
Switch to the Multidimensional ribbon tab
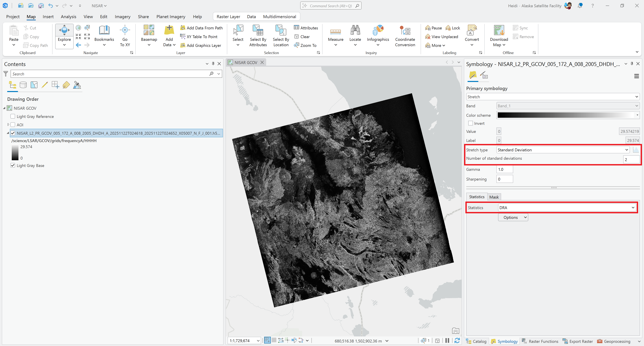tap(280, 16)
